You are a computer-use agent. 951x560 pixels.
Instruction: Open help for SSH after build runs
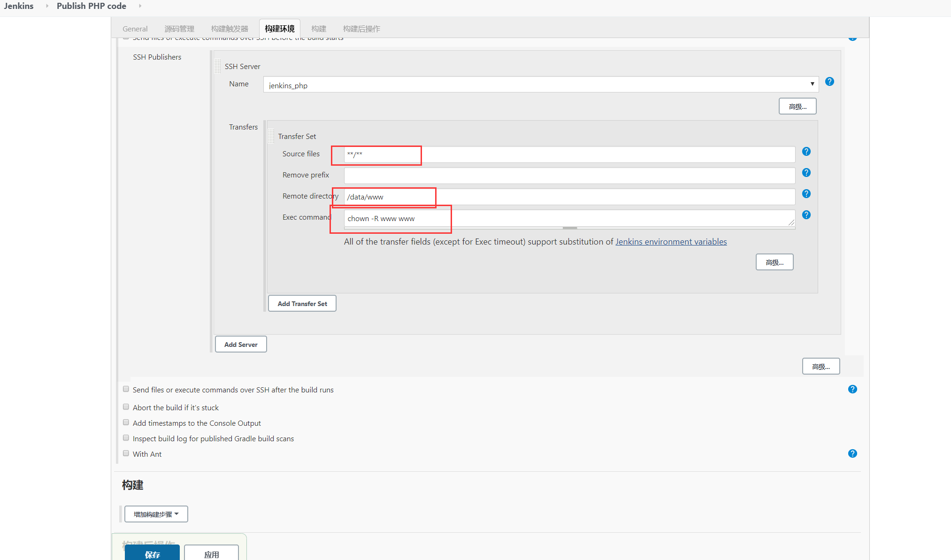852,389
